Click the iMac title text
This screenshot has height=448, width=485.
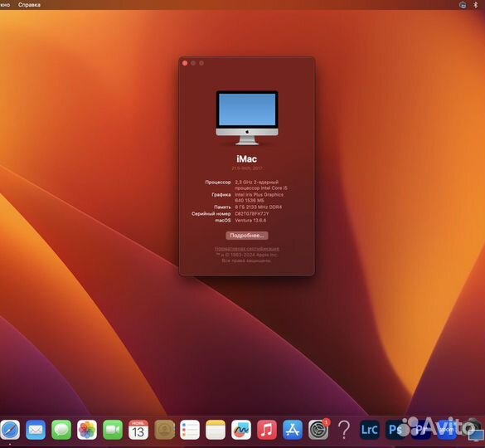pos(247,159)
